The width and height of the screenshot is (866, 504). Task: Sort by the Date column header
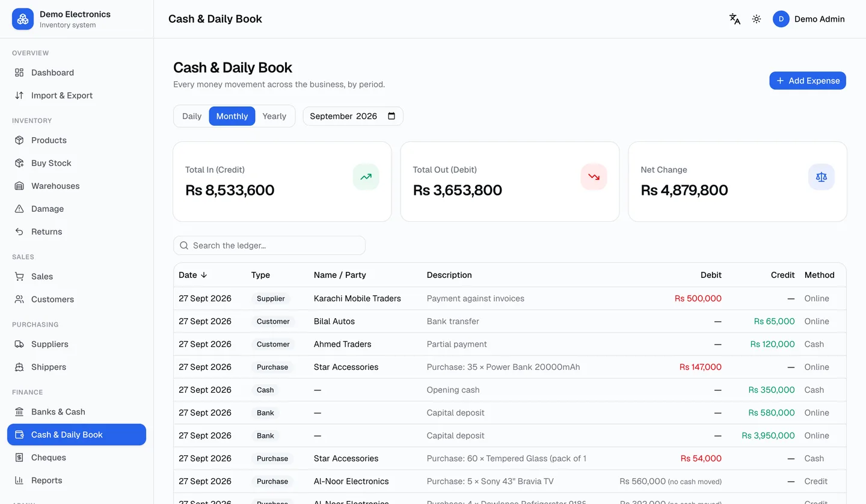click(193, 275)
